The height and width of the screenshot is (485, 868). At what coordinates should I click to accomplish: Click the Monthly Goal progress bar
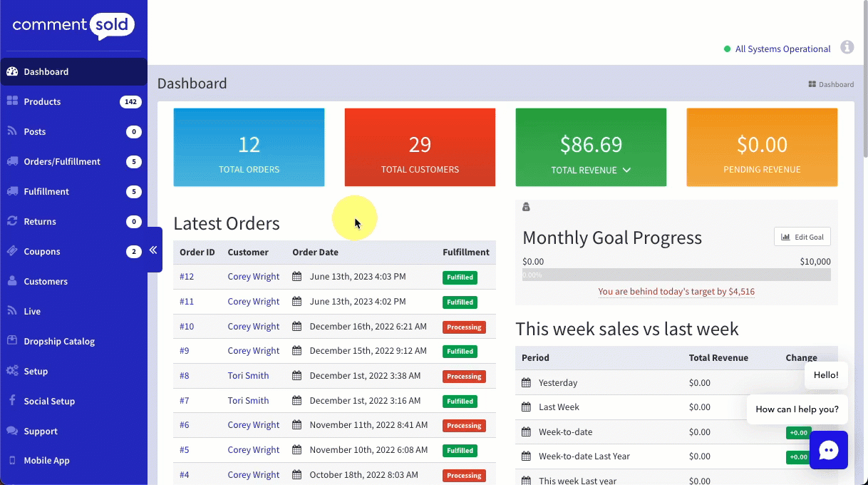676,275
